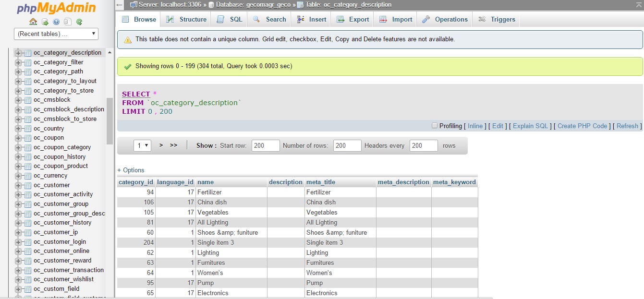
Task: Open the Export tab
Action: (x=353, y=19)
